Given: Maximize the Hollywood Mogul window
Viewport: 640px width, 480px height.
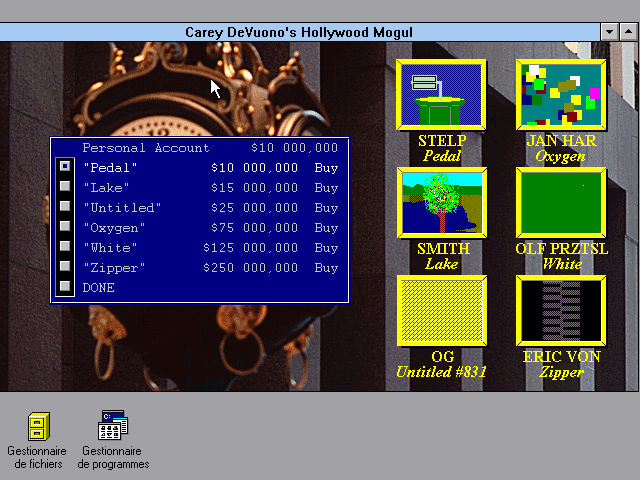Looking at the screenshot, I should coord(629,32).
